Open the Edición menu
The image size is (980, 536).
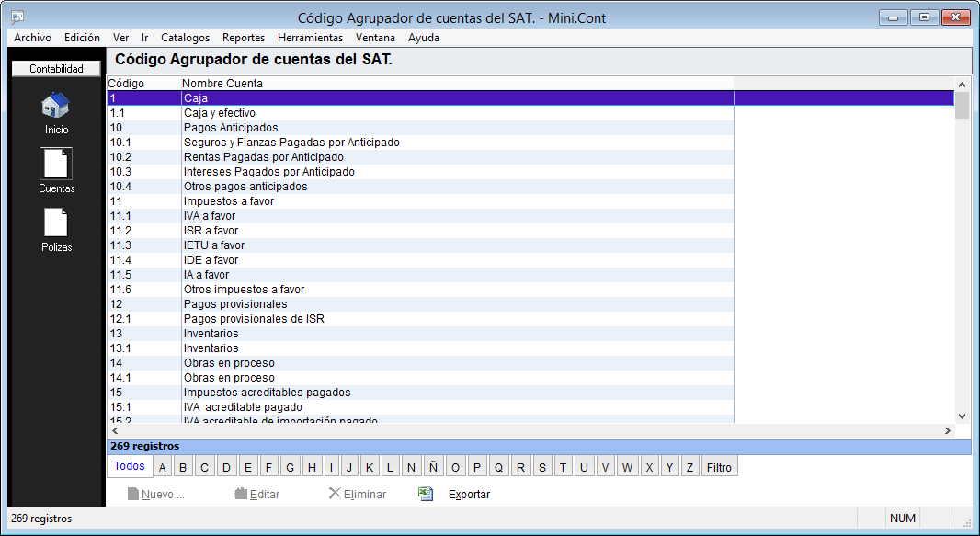click(x=82, y=38)
